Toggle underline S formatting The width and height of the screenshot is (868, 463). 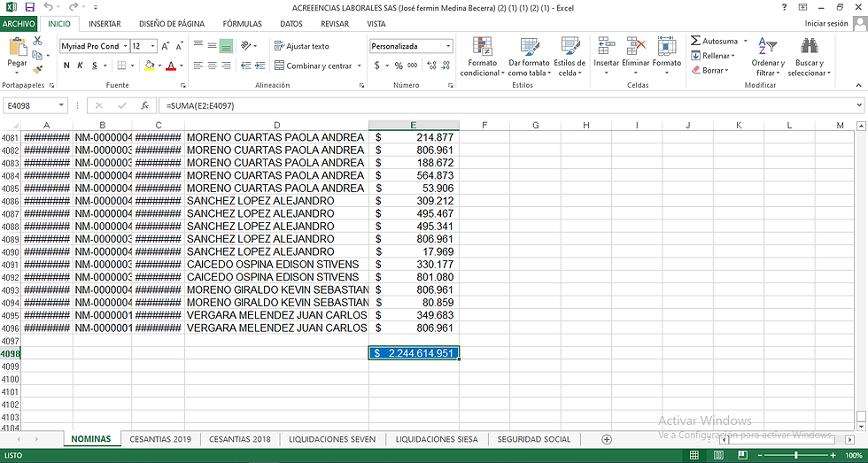[x=95, y=66]
